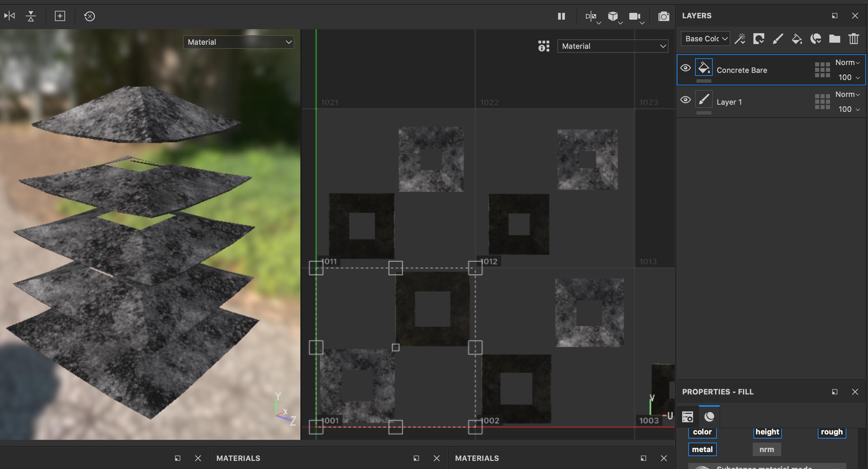Switch to the material sphere tab
The height and width of the screenshot is (469, 868).
pyautogui.click(x=709, y=416)
